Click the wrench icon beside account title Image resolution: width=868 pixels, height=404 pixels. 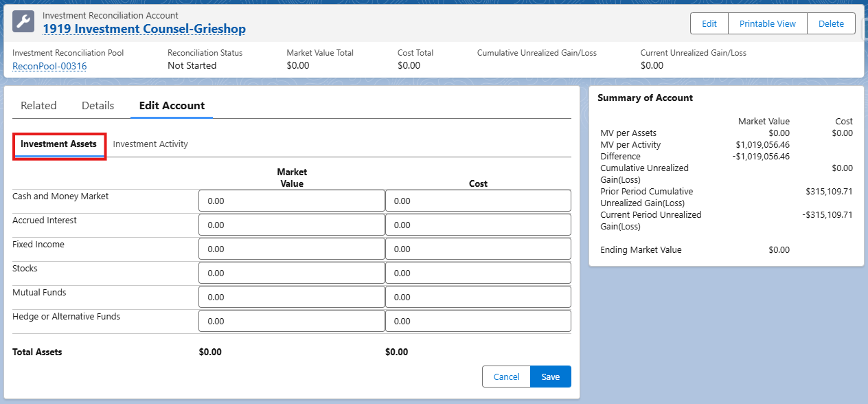click(23, 22)
